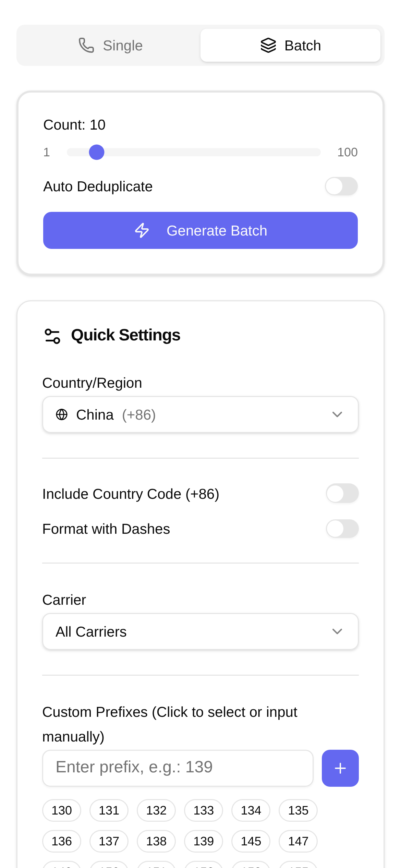Click the chevron on the China selector
The height and width of the screenshot is (868, 401).
pos(337,414)
